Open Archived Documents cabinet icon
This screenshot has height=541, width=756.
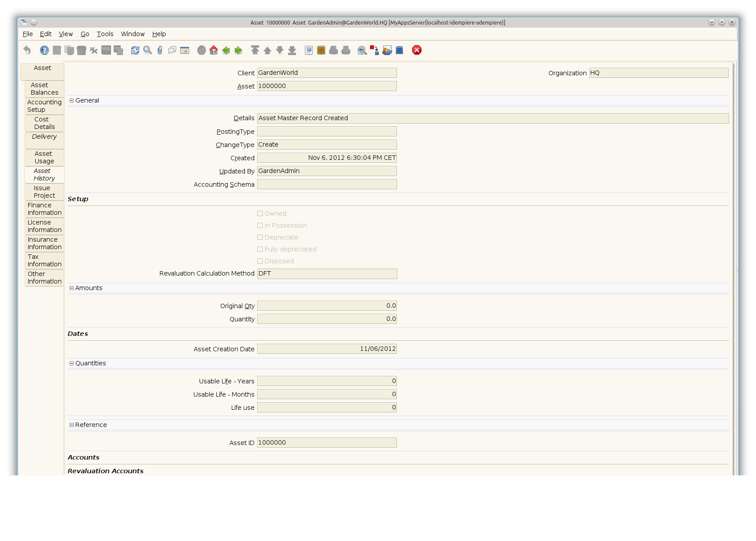321,50
